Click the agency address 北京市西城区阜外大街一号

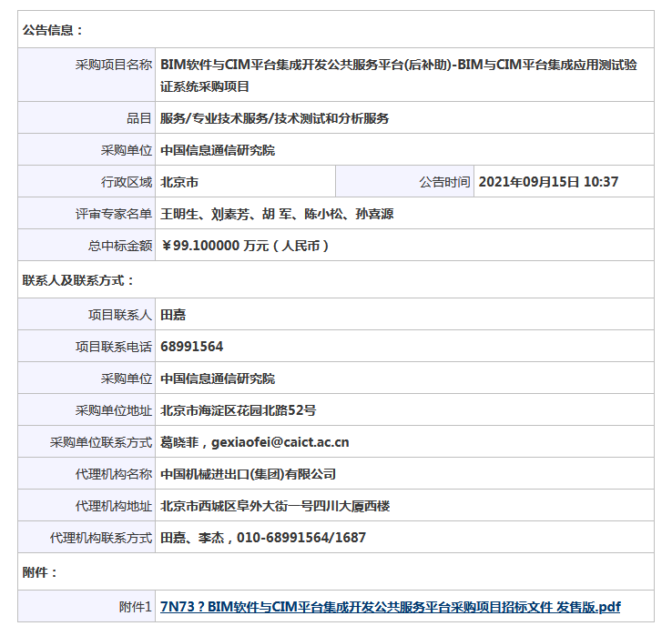click(275, 506)
